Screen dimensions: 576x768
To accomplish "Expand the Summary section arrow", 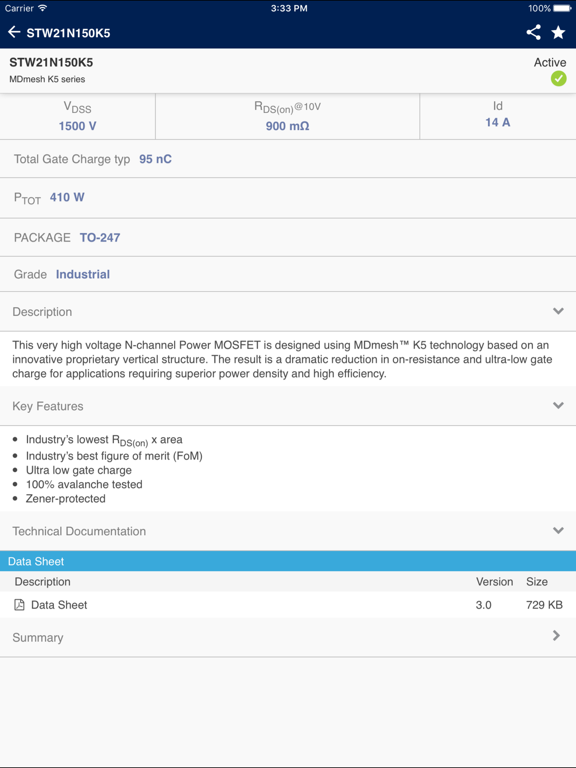I will 556,635.
